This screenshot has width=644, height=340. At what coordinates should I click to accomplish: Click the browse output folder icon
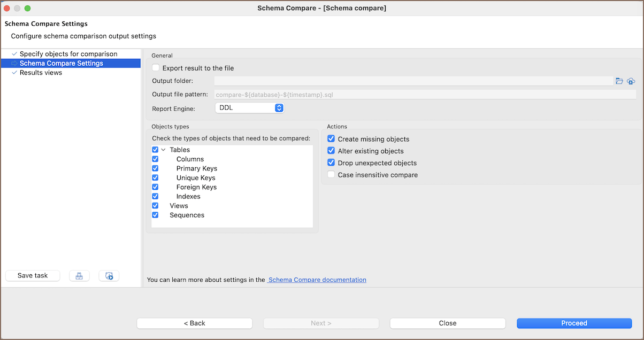(619, 81)
